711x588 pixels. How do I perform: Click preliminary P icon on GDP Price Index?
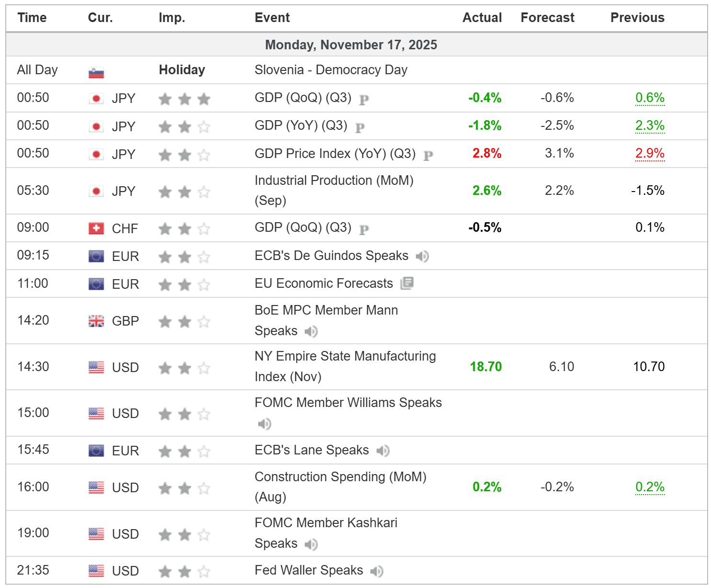tap(428, 155)
